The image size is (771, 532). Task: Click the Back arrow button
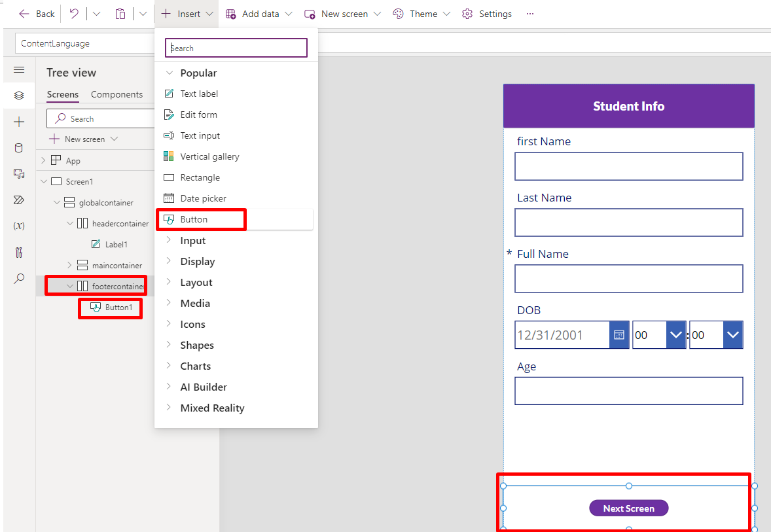pos(37,14)
